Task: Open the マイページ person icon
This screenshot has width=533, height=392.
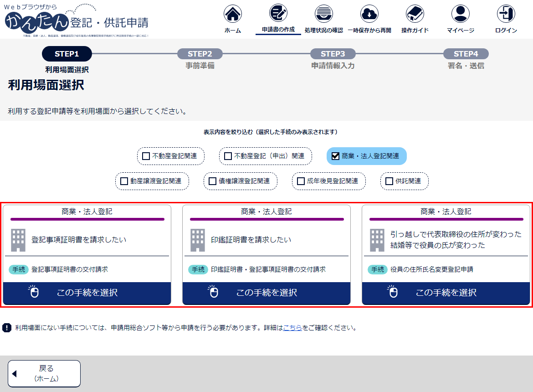Action: (x=460, y=14)
